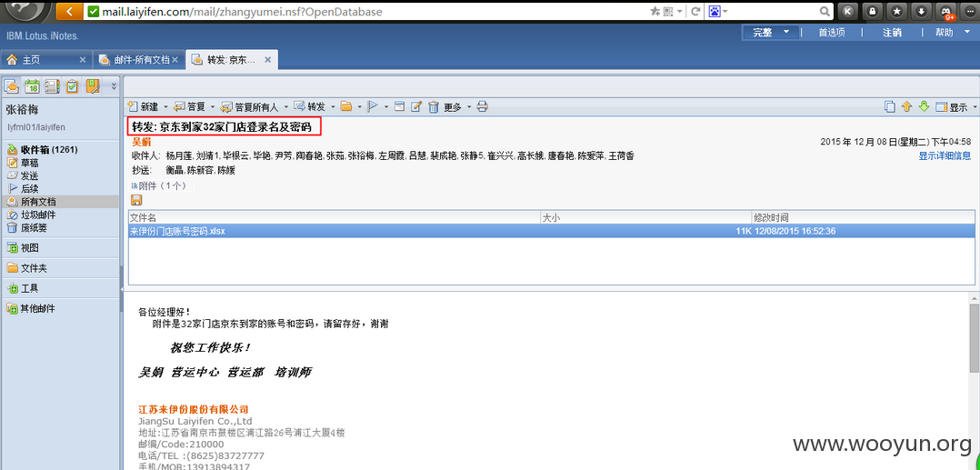Image resolution: width=980 pixels, height=470 pixels.
Task: Click the move-to-folder icon in toolbar
Action: [x=346, y=107]
